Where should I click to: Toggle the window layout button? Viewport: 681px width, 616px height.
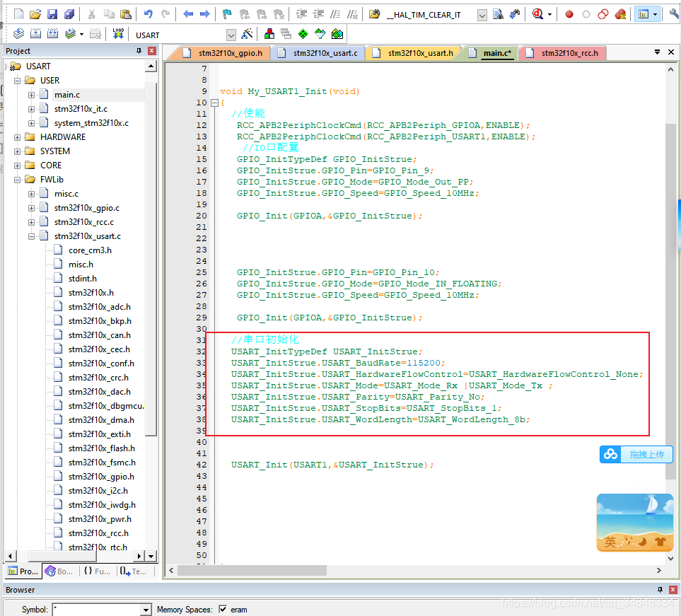coord(644,14)
